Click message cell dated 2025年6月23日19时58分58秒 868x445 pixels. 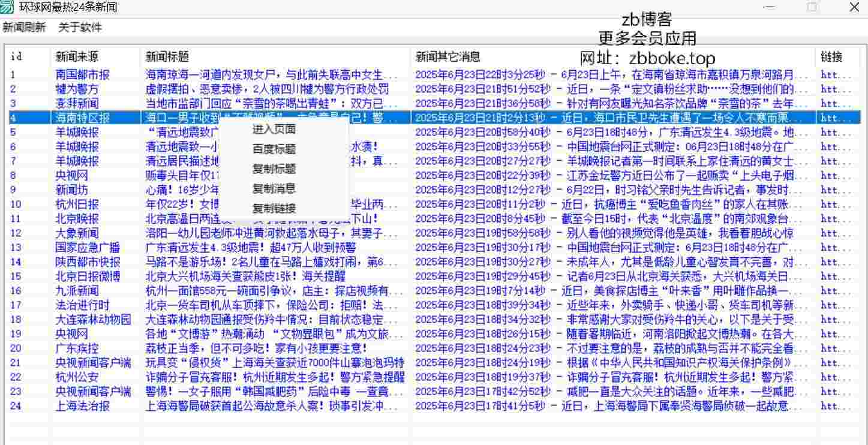tap(604, 233)
